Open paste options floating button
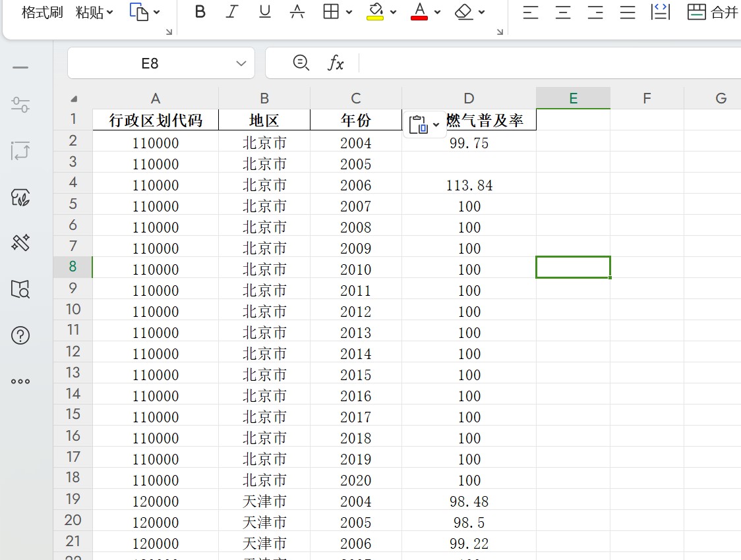The width and height of the screenshot is (741, 560). pos(424,125)
